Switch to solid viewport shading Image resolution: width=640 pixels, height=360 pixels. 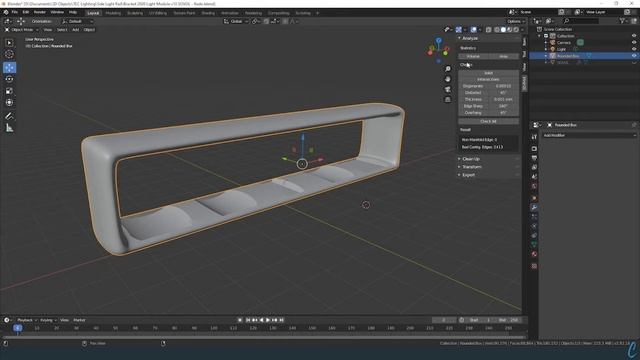click(x=503, y=30)
